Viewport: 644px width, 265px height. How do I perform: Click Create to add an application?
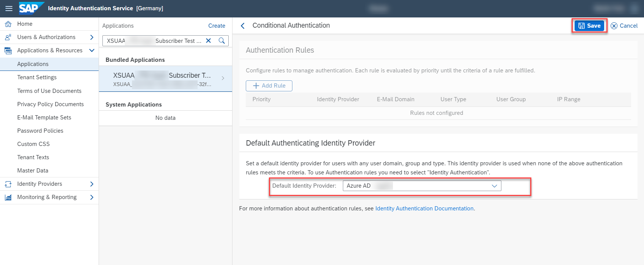tap(217, 26)
